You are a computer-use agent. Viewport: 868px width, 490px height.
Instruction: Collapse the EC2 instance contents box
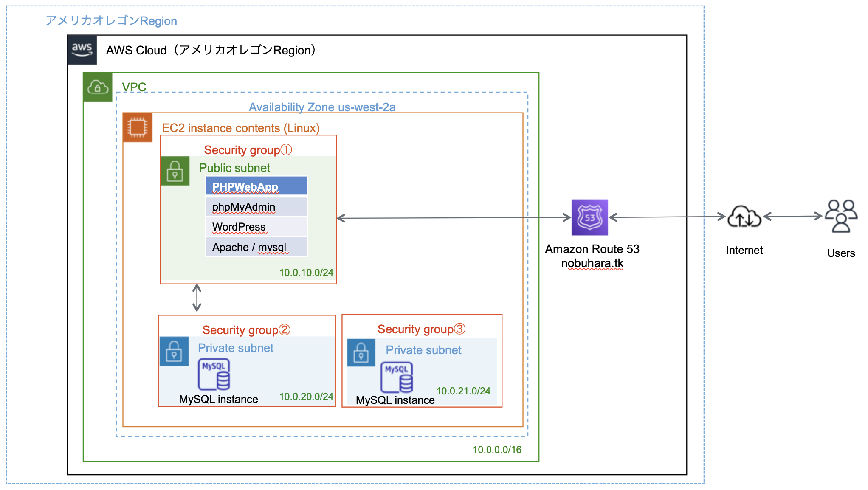241,127
